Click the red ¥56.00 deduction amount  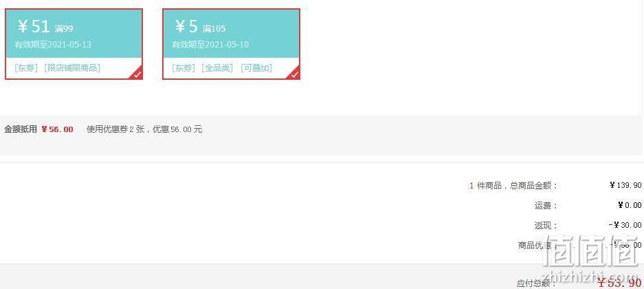click(57, 129)
